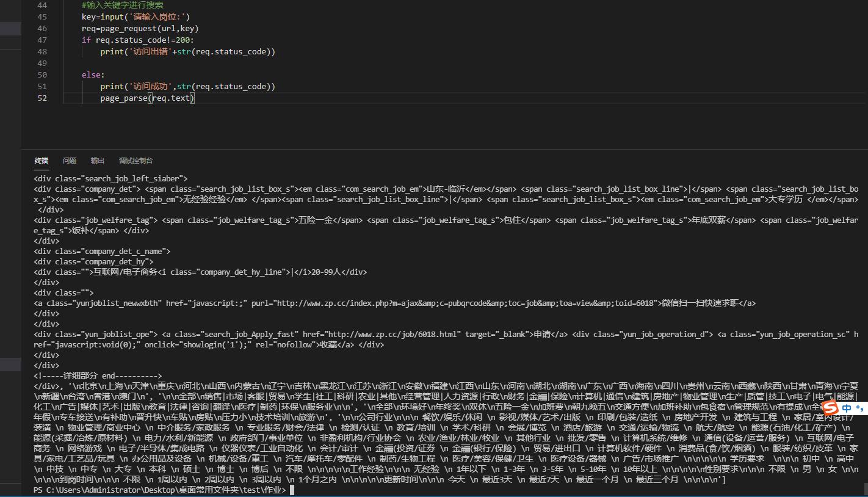Click the page_parse(req.text) code line
Screen dimensions: 868x497
[x=146, y=98]
